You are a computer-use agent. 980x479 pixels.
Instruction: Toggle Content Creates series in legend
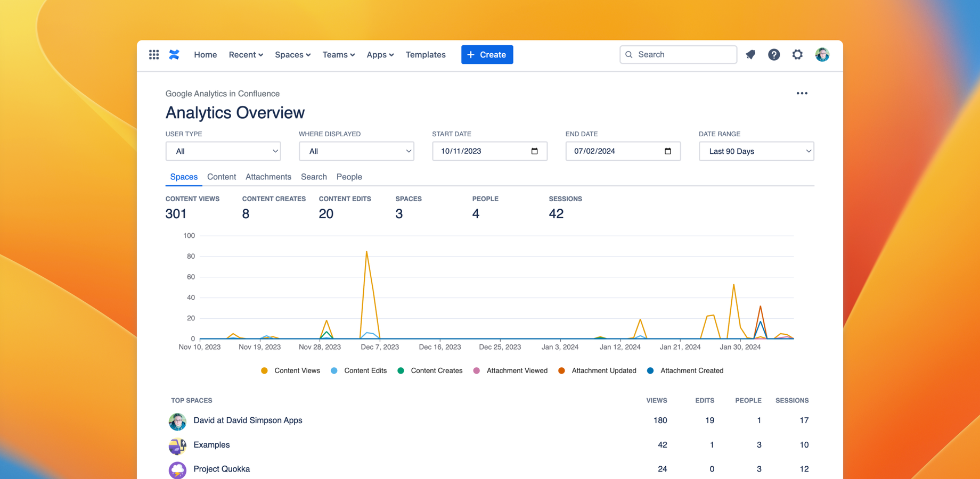click(x=430, y=370)
